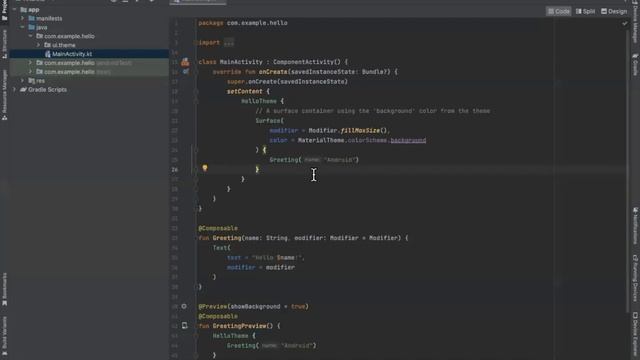Image resolution: width=640 pixels, height=360 pixels.
Task: Switch to Code view mode
Action: tap(558, 11)
